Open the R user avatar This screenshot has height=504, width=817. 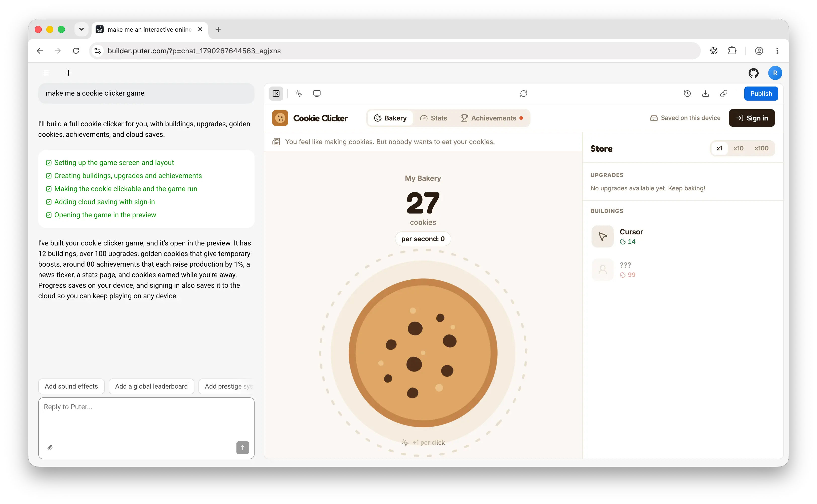pyautogui.click(x=775, y=73)
